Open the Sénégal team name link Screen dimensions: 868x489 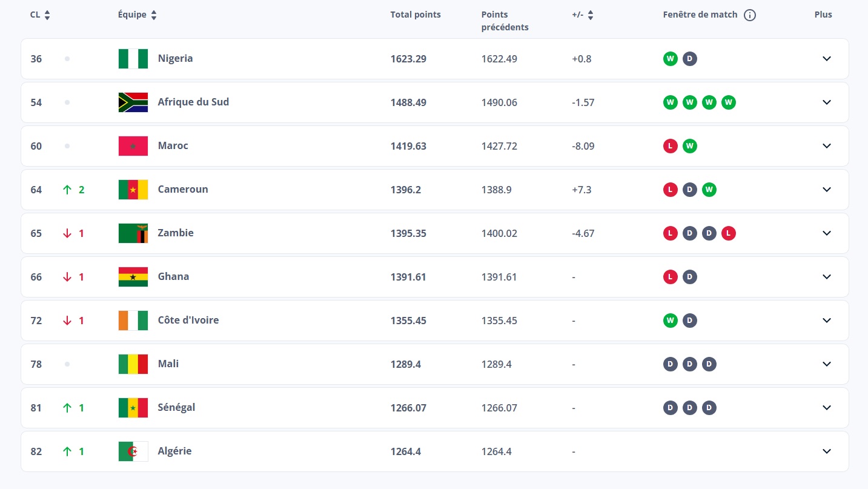[x=176, y=407]
